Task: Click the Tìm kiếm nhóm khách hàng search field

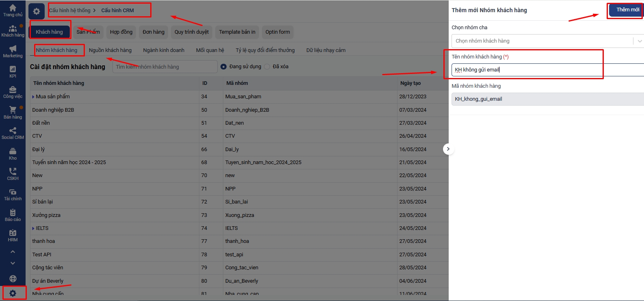Action: point(164,67)
